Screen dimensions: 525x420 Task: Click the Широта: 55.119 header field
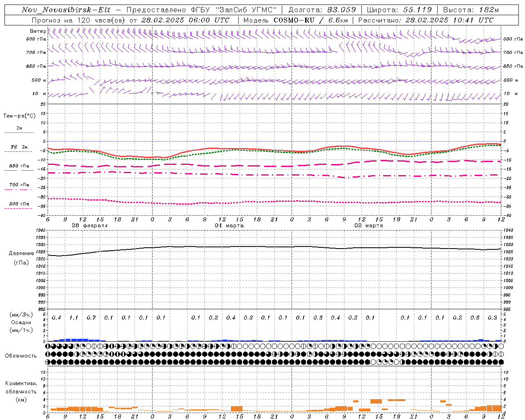399,10
